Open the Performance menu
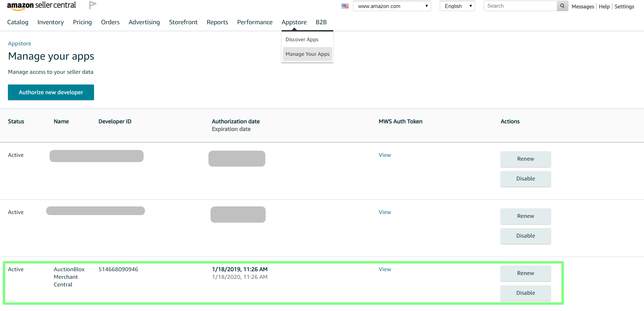Screen dimensions: 644x311 pos(255,22)
